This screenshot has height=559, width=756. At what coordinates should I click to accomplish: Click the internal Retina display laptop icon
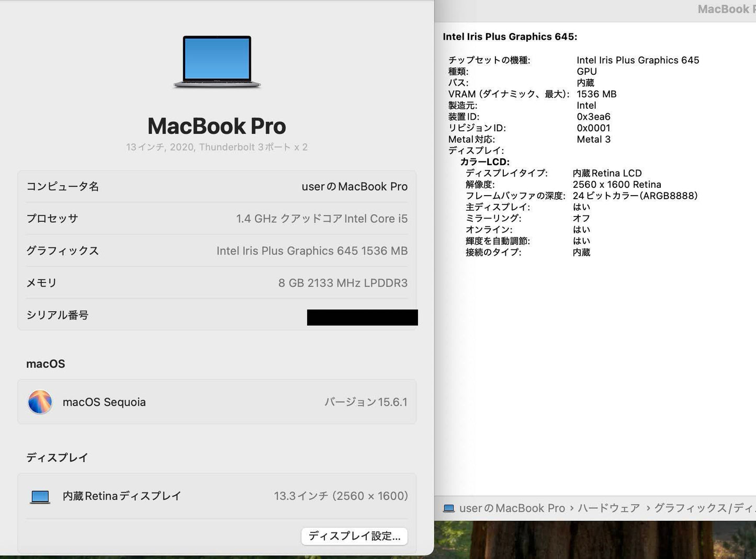coord(40,496)
